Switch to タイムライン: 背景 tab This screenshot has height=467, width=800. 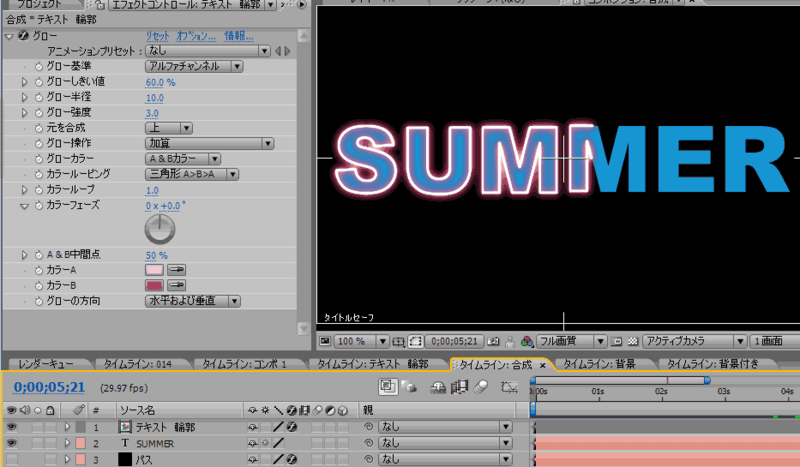tap(599, 364)
